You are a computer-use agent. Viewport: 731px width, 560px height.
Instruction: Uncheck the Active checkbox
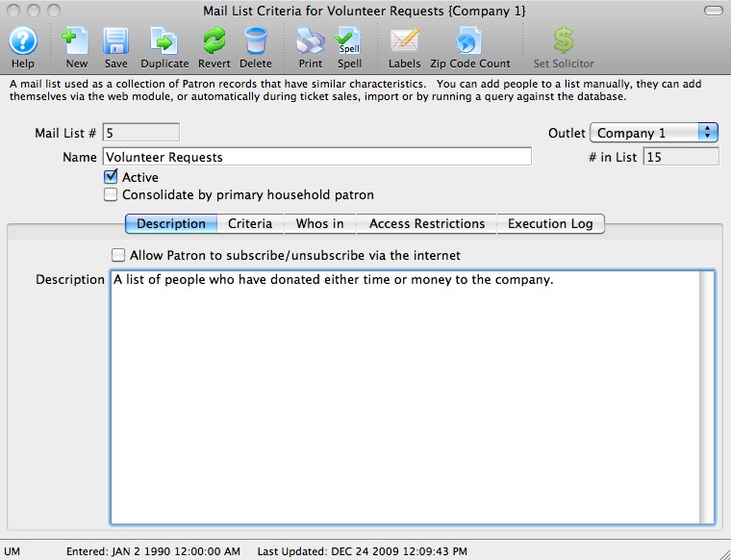[111, 178]
